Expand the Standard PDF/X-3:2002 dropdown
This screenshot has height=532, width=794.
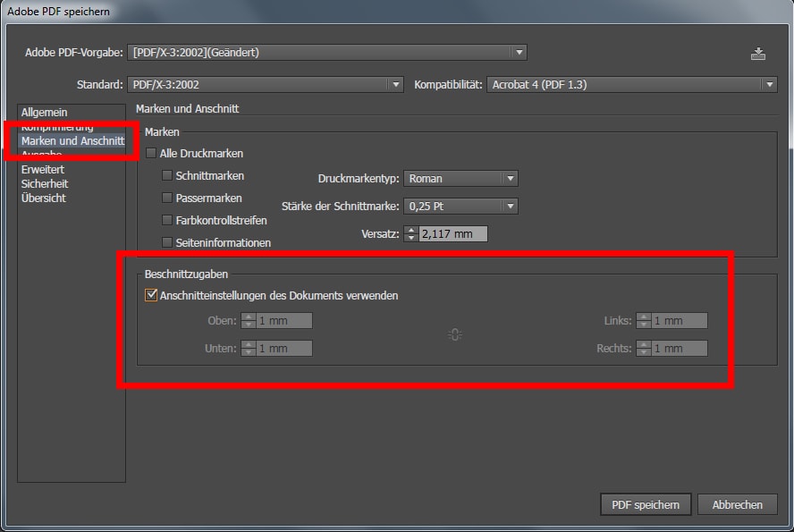266,85
